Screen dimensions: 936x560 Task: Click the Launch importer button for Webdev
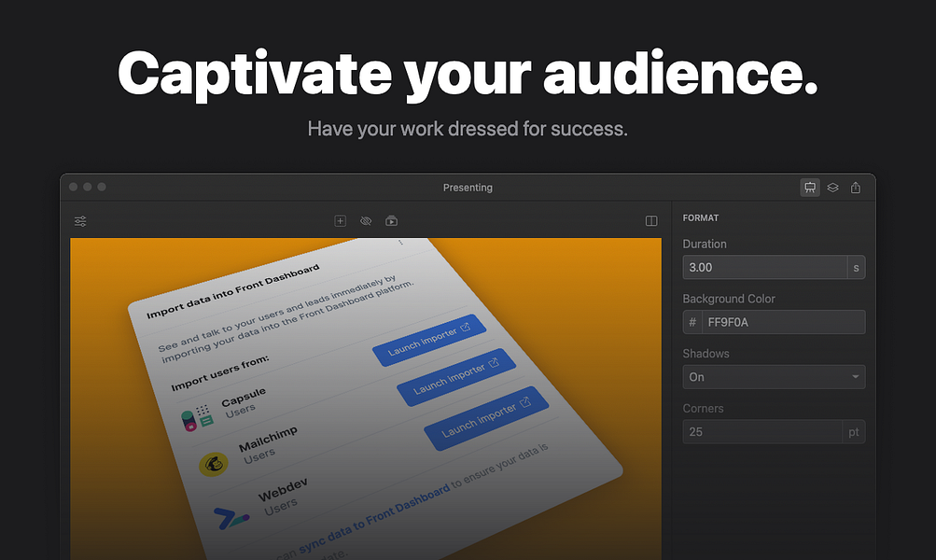pos(486,418)
